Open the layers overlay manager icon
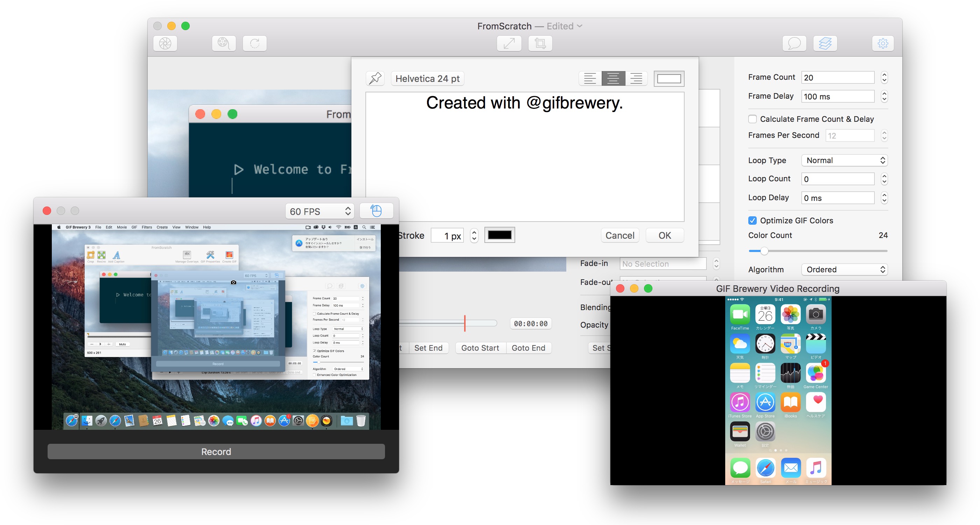The width and height of the screenshot is (980, 525). (x=825, y=43)
